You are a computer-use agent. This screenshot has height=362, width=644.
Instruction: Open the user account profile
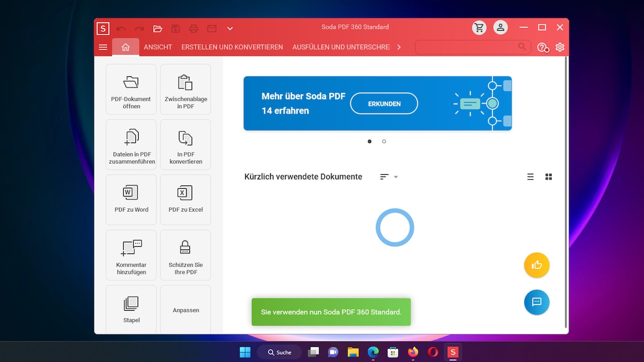pos(500,27)
